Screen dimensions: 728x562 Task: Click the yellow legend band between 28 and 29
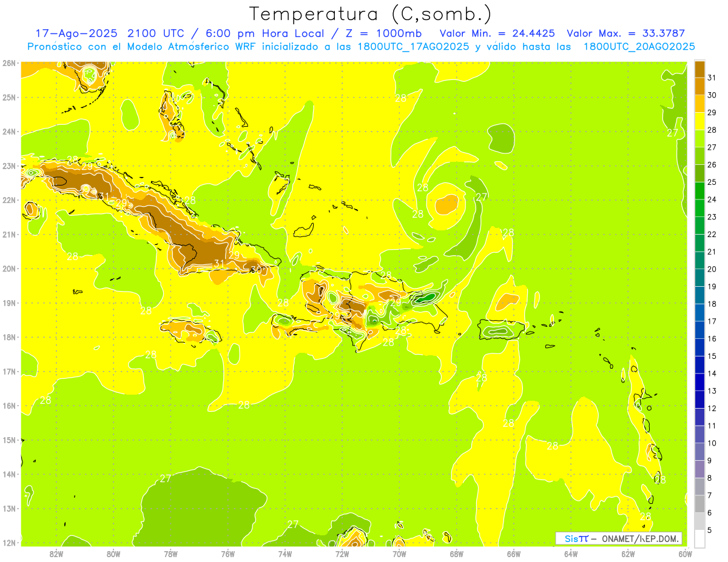coord(699,120)
